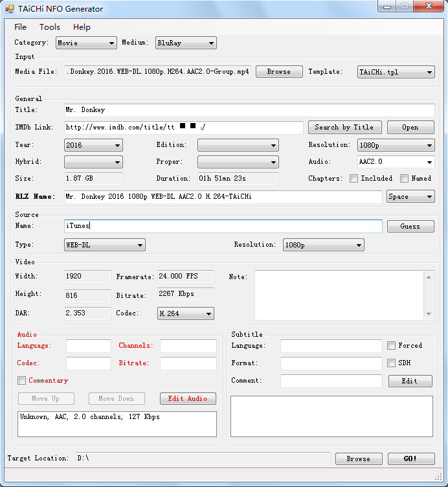Click the Duration value 01h 51mn 23s
The width and height of the screenshot is (448, 487).
(238, 179)
